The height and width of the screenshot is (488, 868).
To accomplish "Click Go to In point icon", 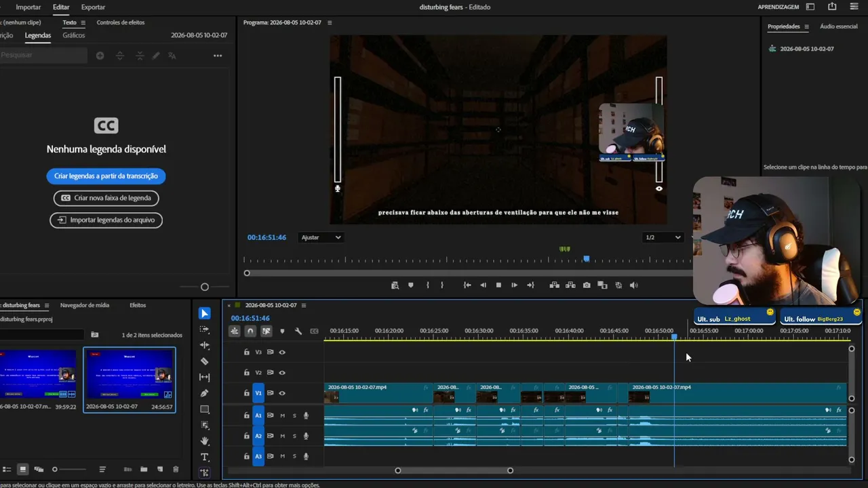I will click(467, 285).
